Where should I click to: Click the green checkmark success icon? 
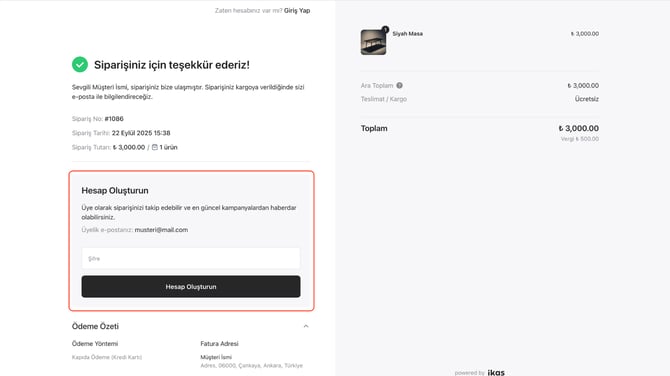80,65
